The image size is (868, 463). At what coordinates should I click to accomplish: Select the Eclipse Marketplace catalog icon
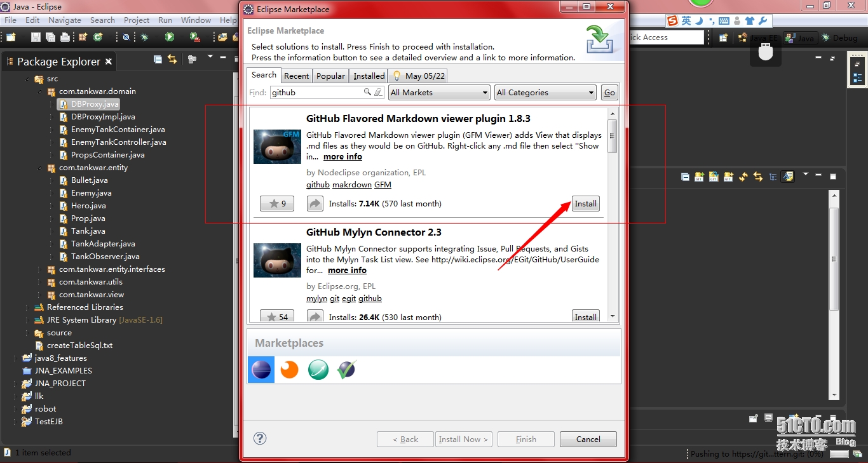tap(261, 369)
